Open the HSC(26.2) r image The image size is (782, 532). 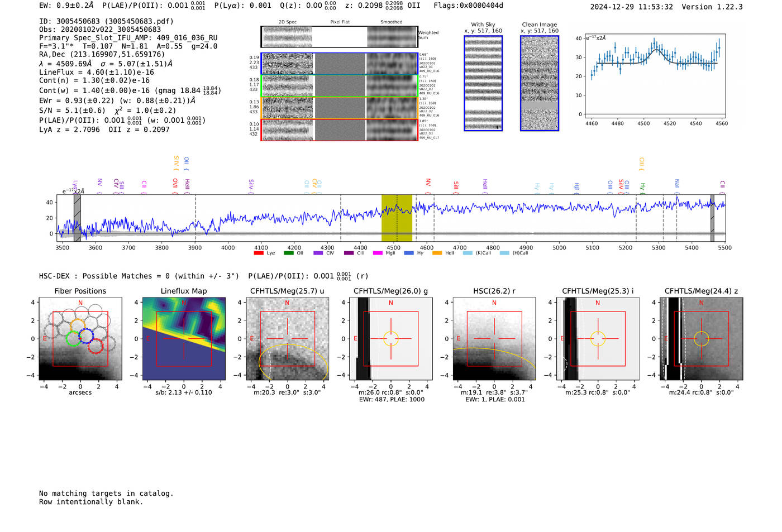(494, 339)
